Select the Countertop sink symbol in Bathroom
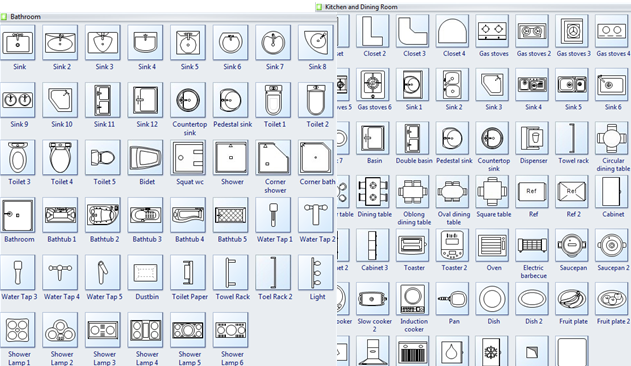 tap(188, 100)
